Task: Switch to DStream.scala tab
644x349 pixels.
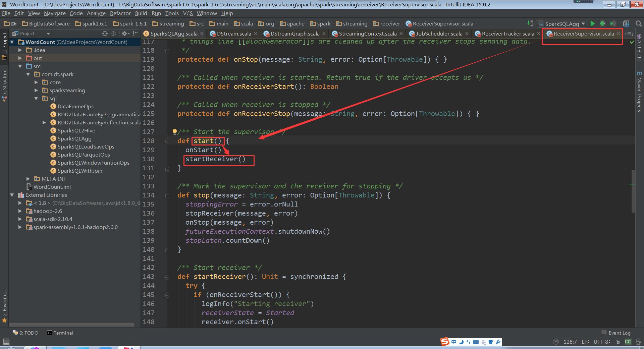Action: (x=233, y=34)
